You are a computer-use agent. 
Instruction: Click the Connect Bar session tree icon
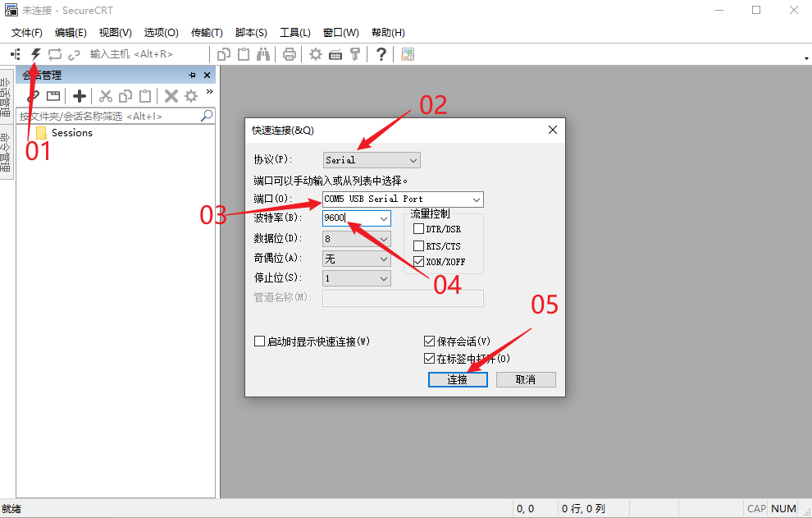tap(15, 54)
